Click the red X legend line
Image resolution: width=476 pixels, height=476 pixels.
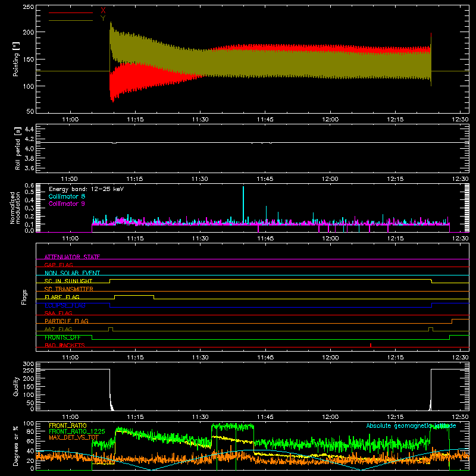click(x=71, y=12)
